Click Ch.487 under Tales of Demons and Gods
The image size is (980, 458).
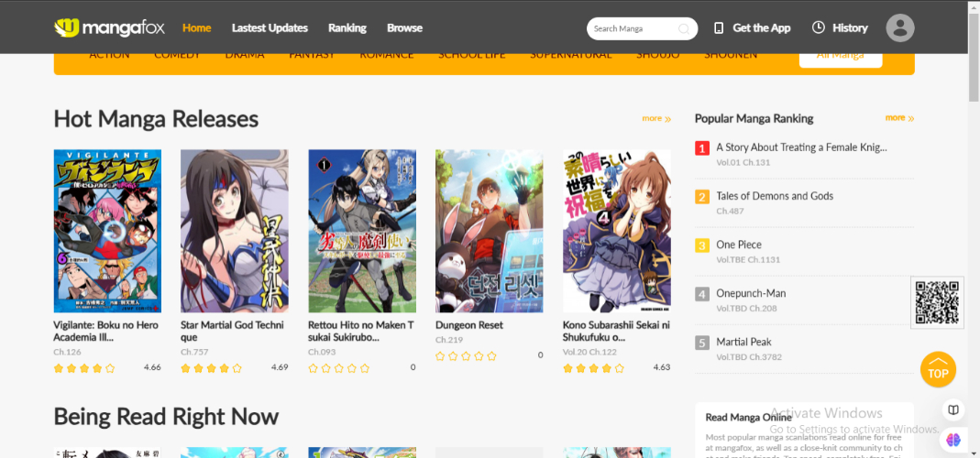point(730,212)
